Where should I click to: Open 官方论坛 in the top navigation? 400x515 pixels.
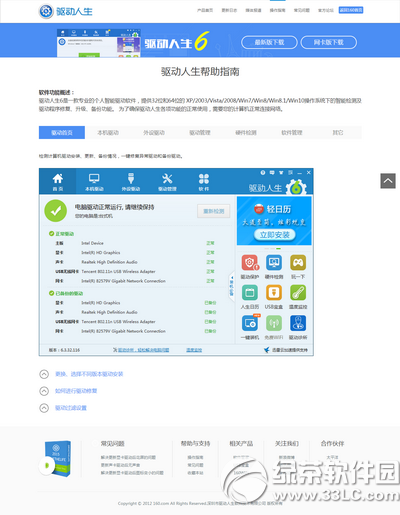point(326,10)
